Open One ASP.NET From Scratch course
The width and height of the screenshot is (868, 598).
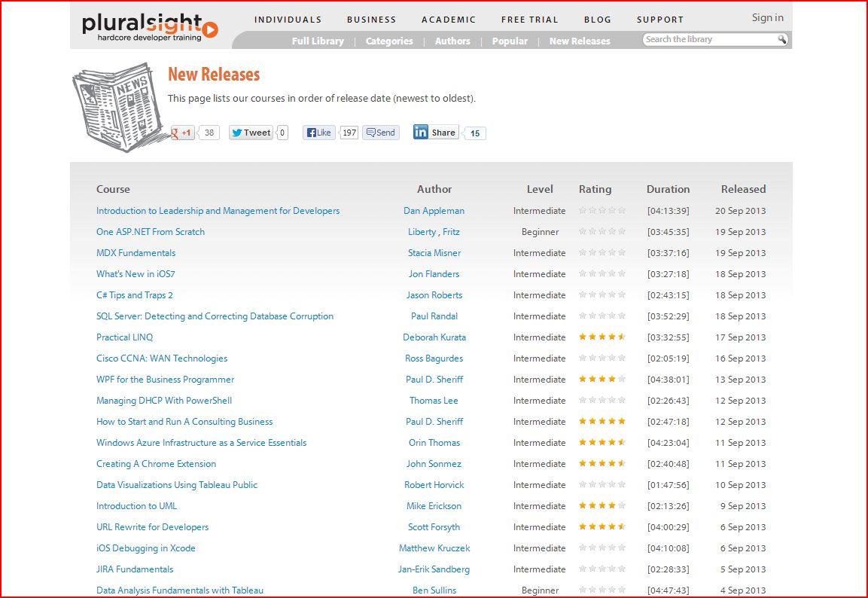(x=151, y=232)
